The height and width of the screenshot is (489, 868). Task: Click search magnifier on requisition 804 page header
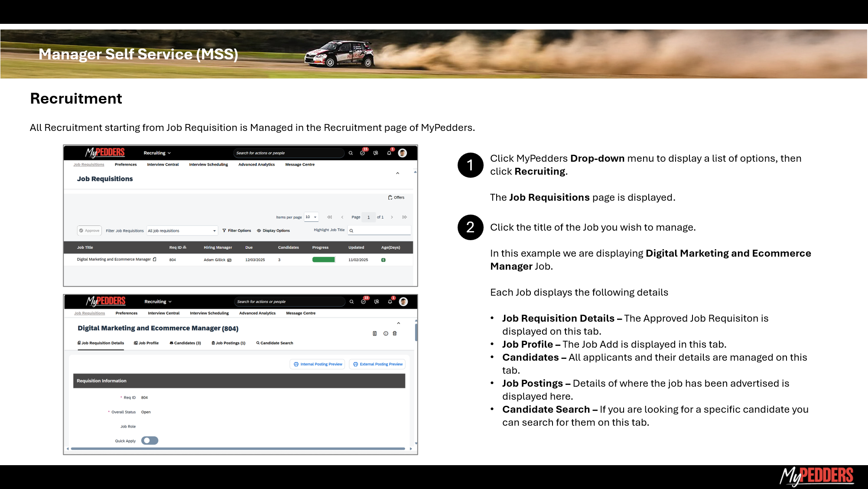point(351,302)
